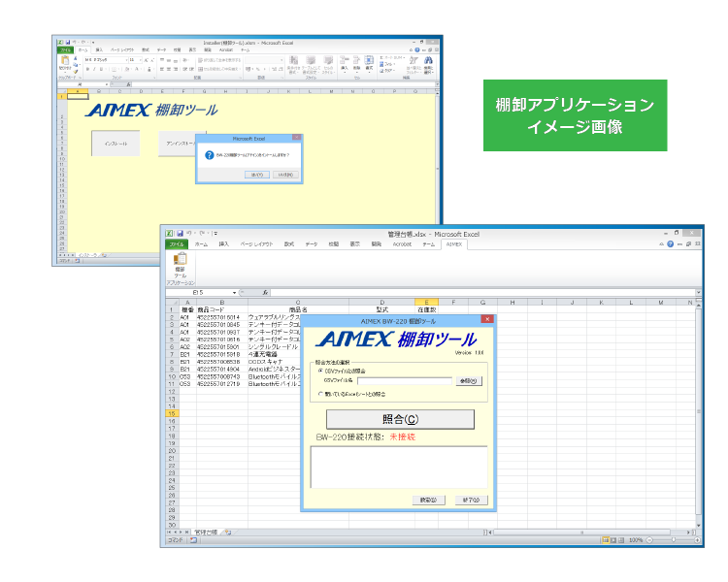Open the ページレイアウト tab in 管理台帳 window
Image resolution: width=728 pixels, height=582 pixels.
pyautogui.click(x=257, y=244)
